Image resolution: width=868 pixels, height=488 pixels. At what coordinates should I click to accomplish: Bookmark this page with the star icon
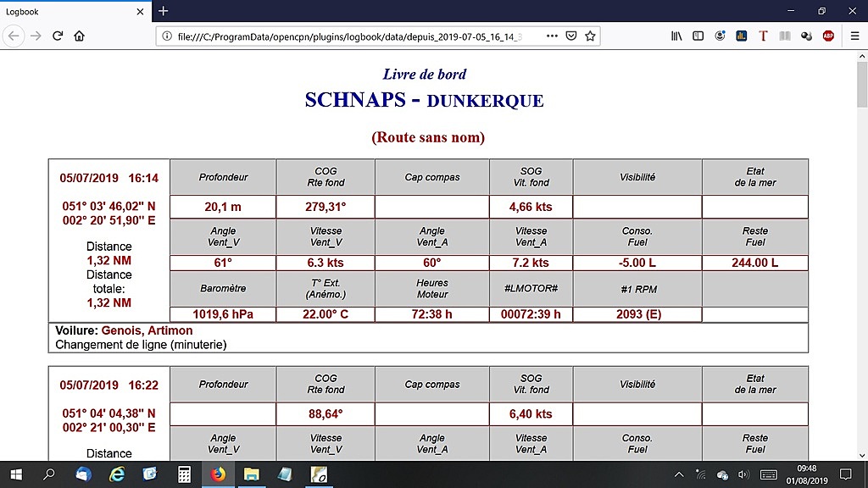[590, 36]
